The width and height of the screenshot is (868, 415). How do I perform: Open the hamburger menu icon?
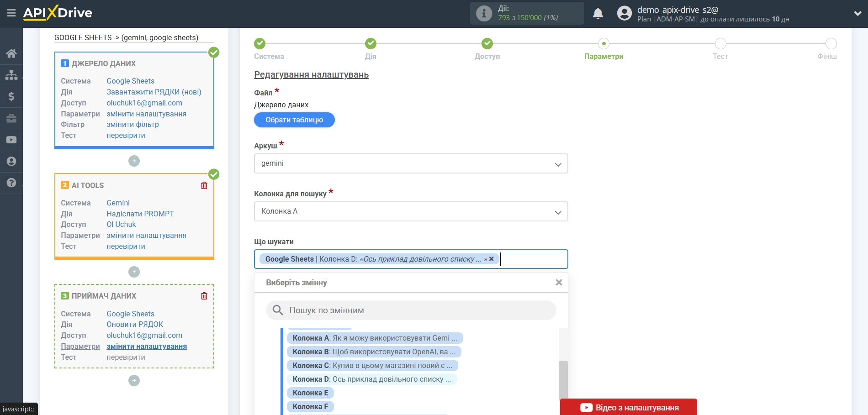(x=11, y=13)
